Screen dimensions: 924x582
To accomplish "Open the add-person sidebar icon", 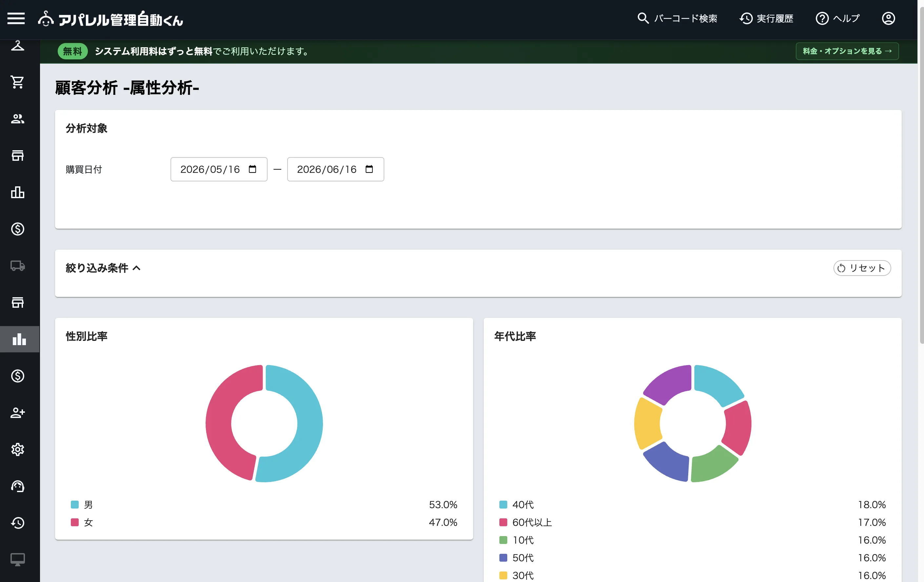I will coord(18,413).
